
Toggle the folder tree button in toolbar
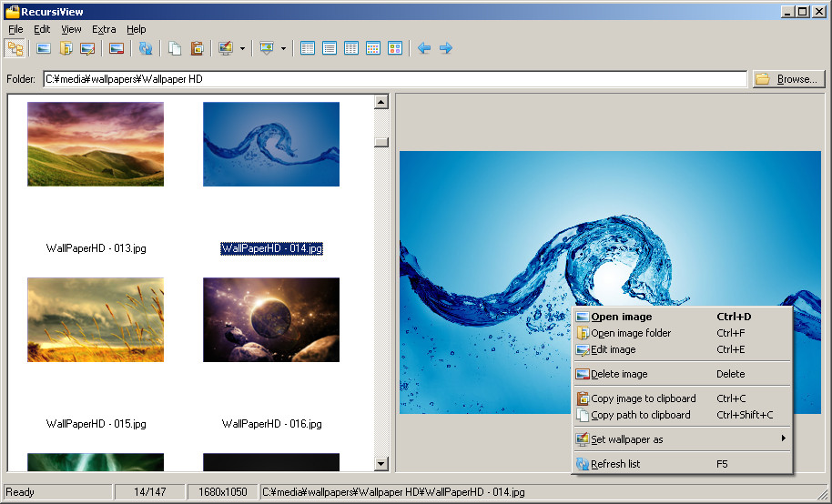[15, 48]
